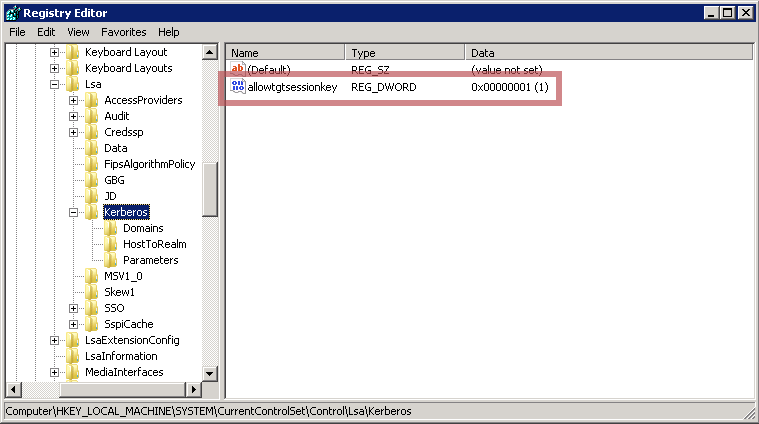Click the REG_DWORD type cell

(x=384, y=87)
